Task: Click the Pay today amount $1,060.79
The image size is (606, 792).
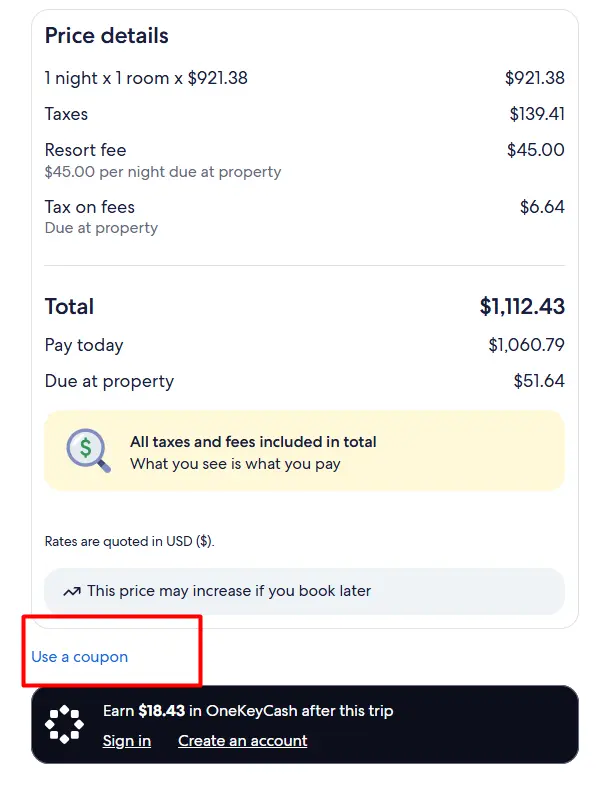Action: point(526,345)
